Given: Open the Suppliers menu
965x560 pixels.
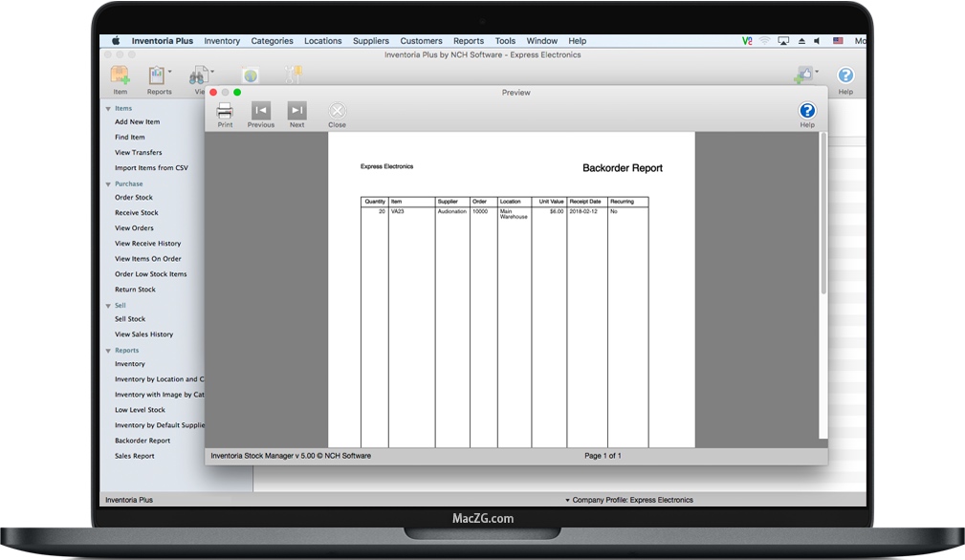Looking at the screenshot, I should pos(371,41).
